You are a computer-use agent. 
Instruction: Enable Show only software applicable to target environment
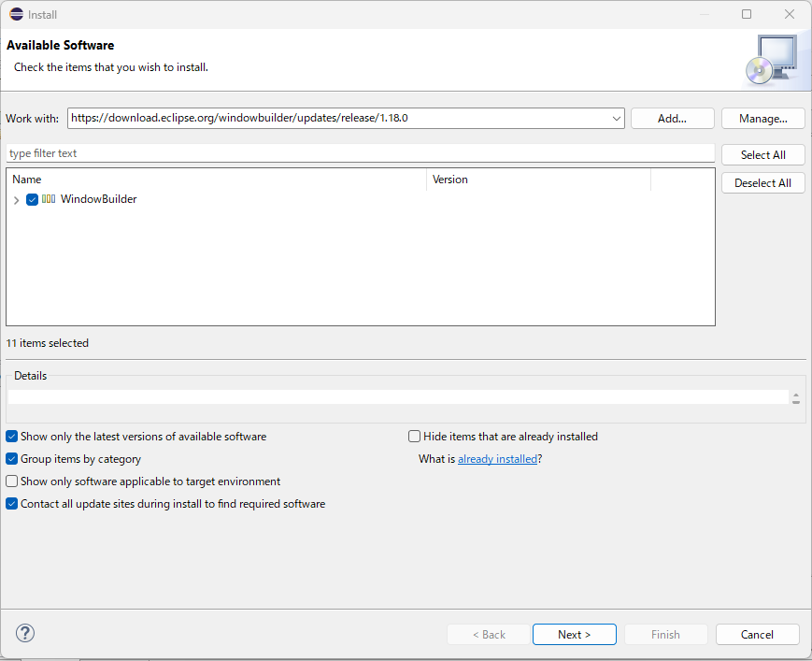(12, 481)
